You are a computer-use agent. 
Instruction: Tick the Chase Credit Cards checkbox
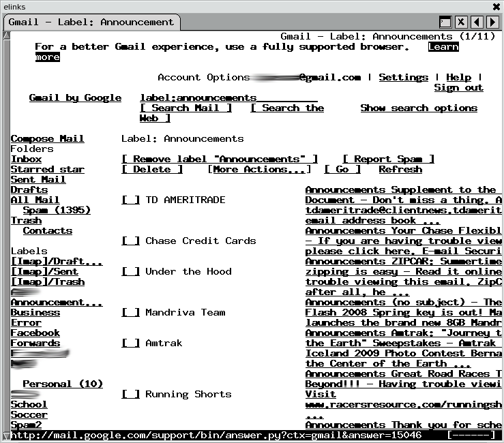(x=130, y=241)
